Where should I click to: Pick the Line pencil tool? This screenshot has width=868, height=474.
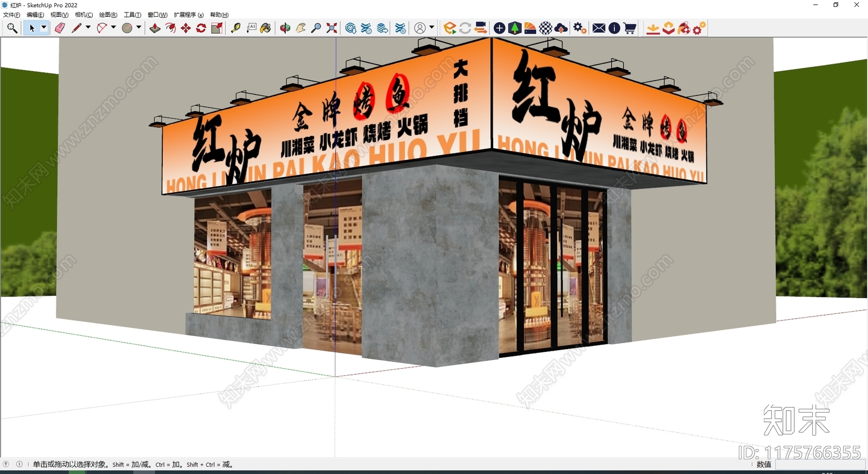[x=76, y=28]
